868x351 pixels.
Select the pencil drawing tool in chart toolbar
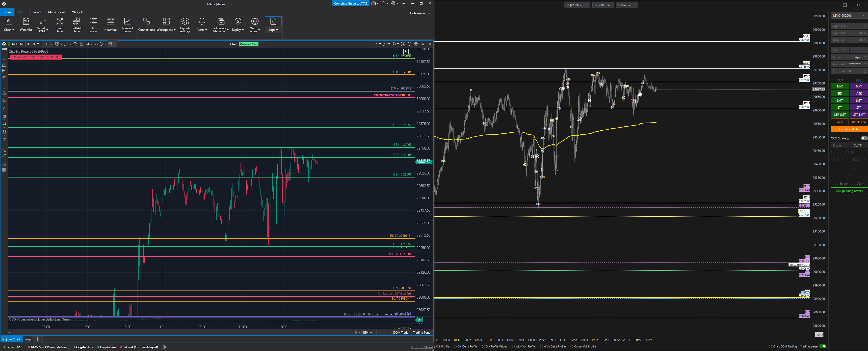pos(66,44)
